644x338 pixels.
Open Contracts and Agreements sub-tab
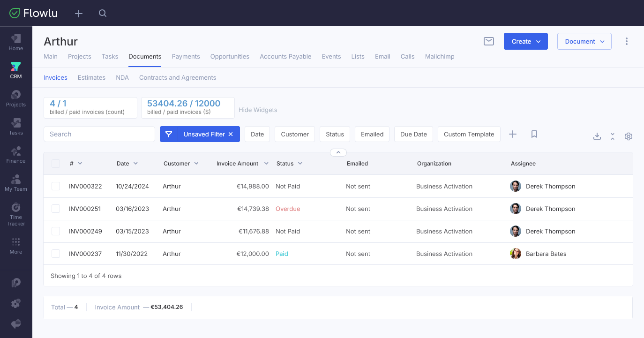(178, 78)
